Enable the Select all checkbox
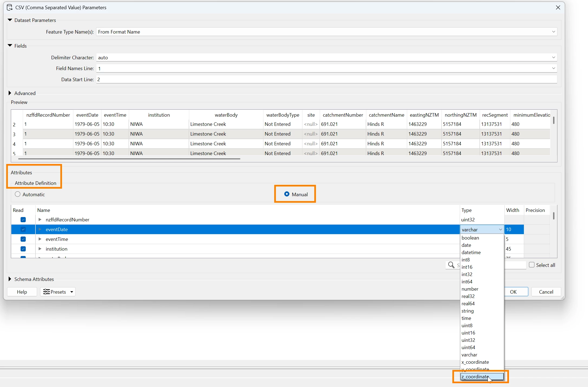This screenshot has height=387, width=588. pos(532,265)
